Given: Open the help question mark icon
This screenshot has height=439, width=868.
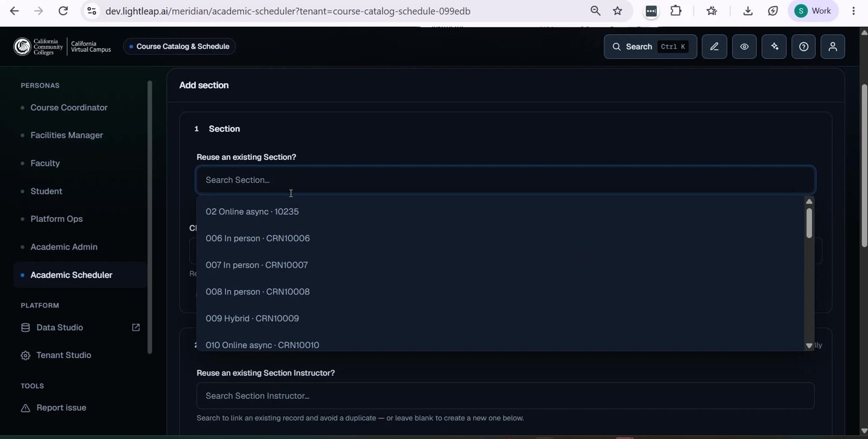Looking at the screenshot, I should (803, 47).
